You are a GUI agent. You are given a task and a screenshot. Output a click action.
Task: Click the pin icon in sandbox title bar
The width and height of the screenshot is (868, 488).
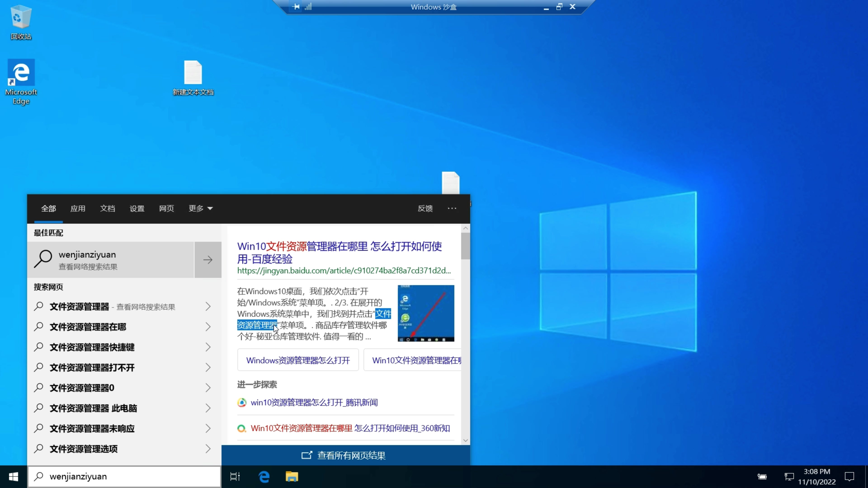click(296, 7)
